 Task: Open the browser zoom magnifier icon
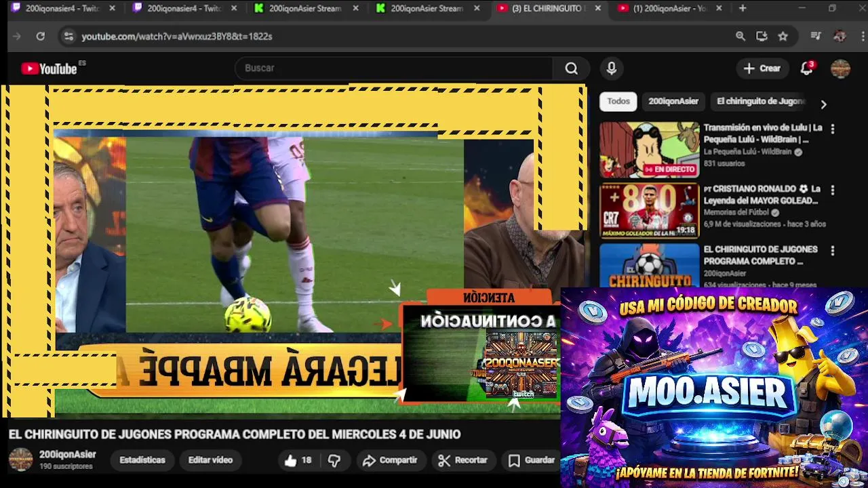741,37
